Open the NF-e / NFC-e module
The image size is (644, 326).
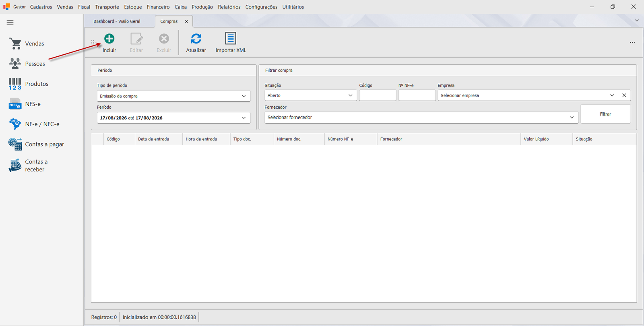(x=34, y=124)
